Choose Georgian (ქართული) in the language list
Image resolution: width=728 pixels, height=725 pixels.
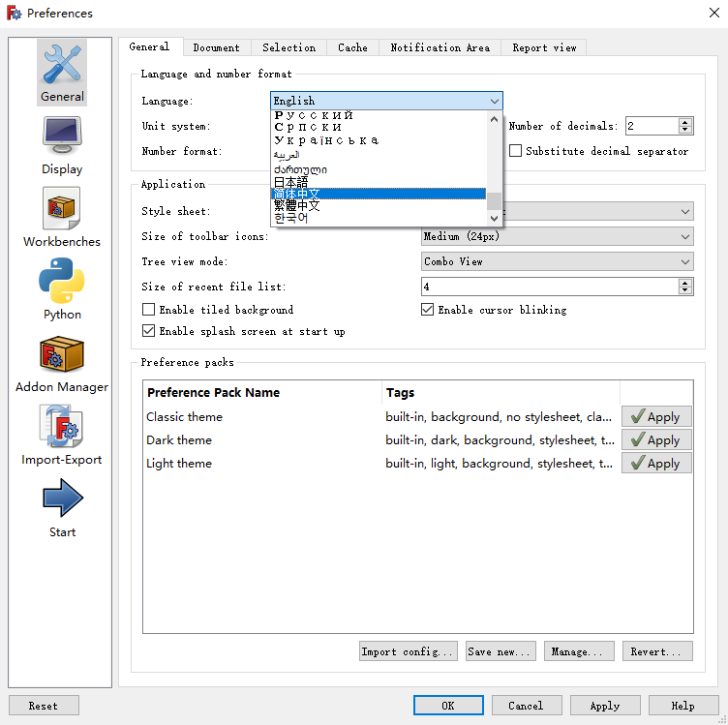coord(378,169)
